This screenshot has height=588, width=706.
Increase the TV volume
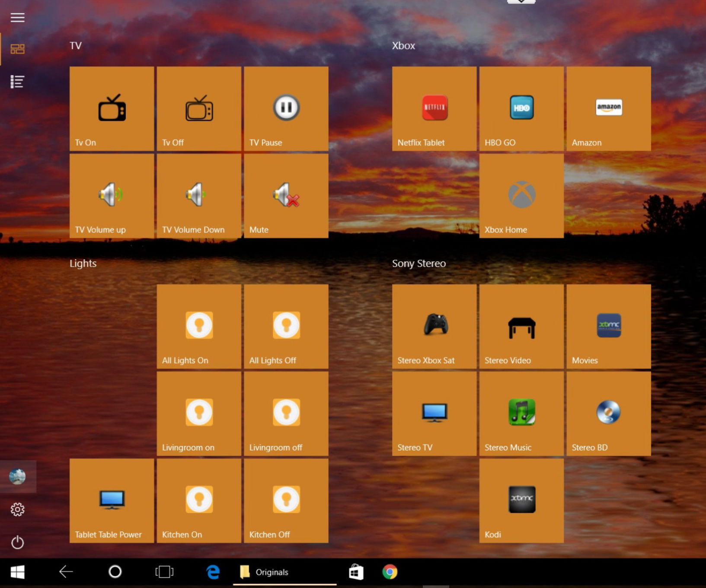[x=112, y=196]
